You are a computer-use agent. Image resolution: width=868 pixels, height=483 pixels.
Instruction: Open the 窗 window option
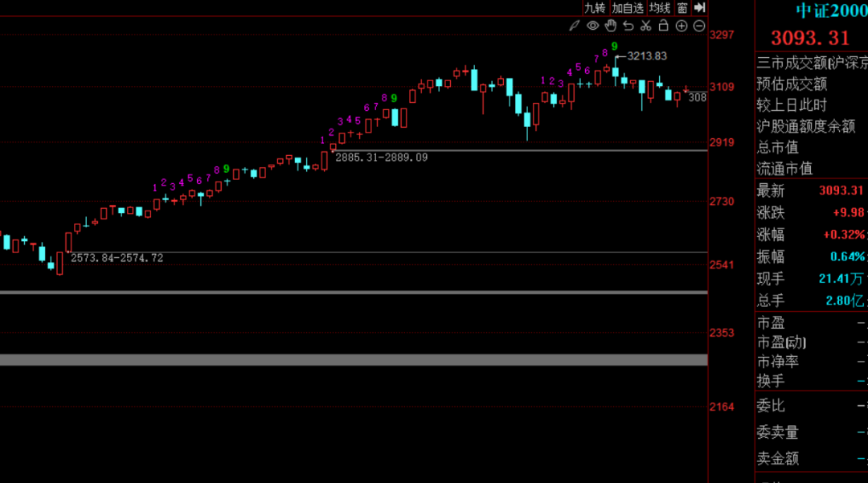(x=682, y=7)
